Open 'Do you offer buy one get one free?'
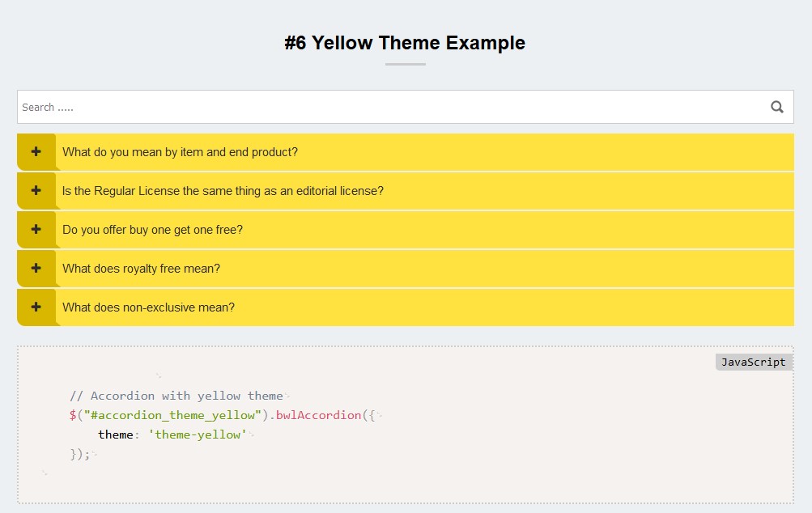 pos(152,230)
